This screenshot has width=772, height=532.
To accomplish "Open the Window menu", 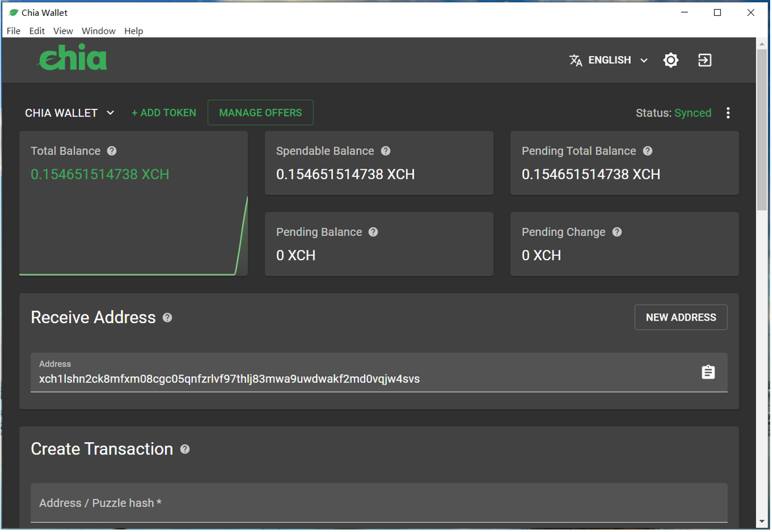I will (x=98, y=31).
